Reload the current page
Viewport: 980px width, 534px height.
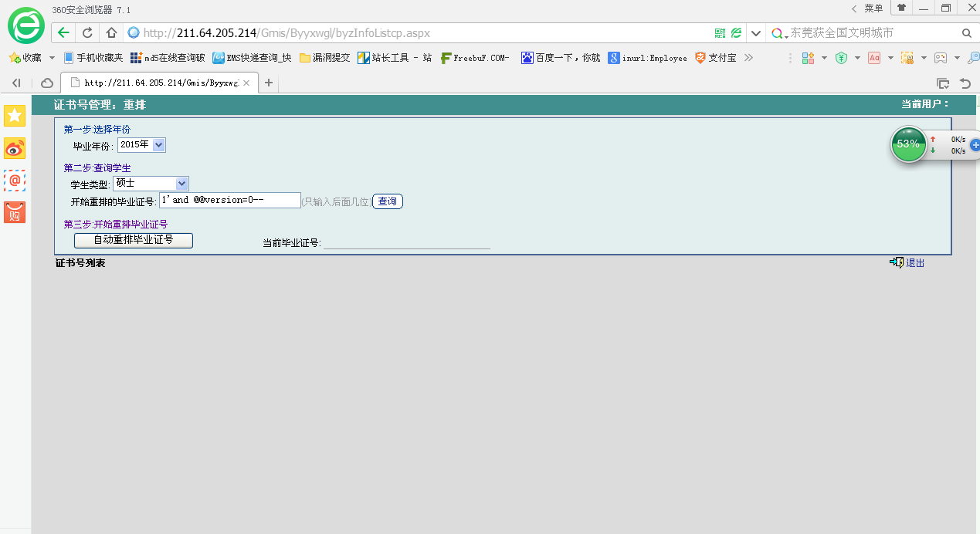[87, 33]
